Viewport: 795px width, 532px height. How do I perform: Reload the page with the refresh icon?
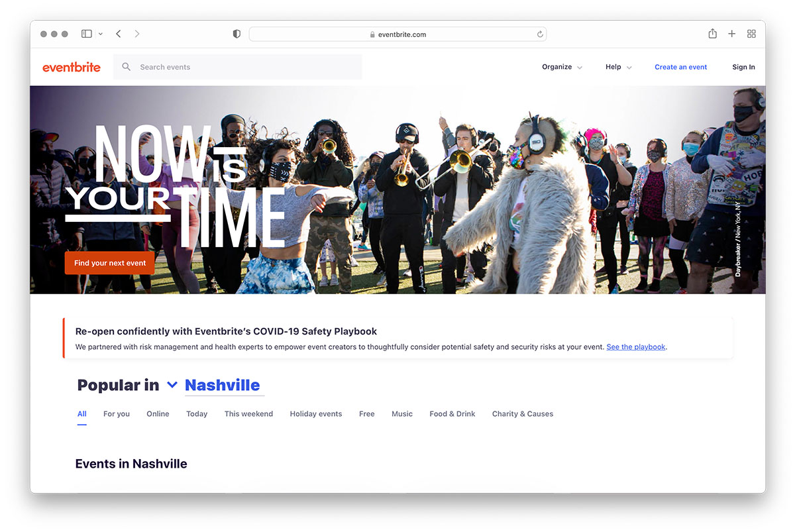point(540,34)
